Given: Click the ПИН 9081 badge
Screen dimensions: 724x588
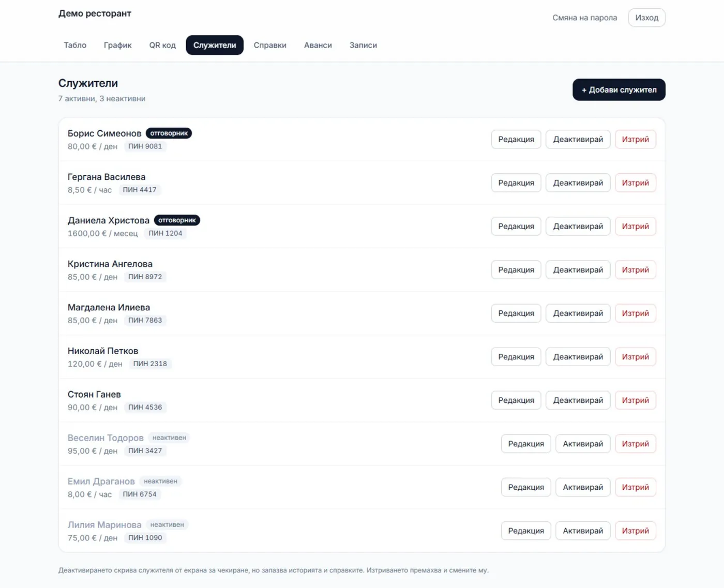Looking at the screenshot, I should click(x=145, y=146).
